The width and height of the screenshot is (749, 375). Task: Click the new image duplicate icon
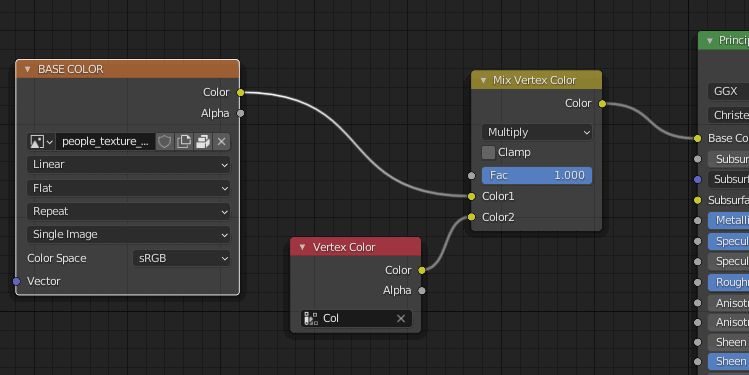[183, 141]
